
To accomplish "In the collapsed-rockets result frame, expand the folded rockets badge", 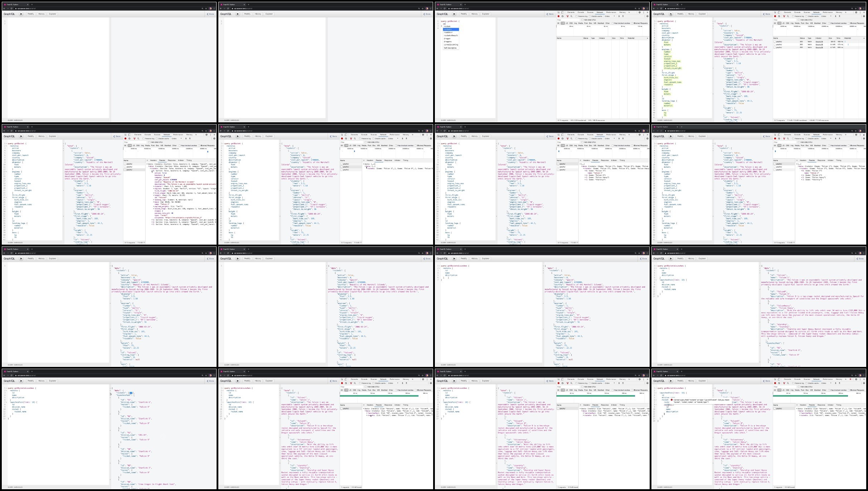I will pyautogui.click(x=131, y=393).
